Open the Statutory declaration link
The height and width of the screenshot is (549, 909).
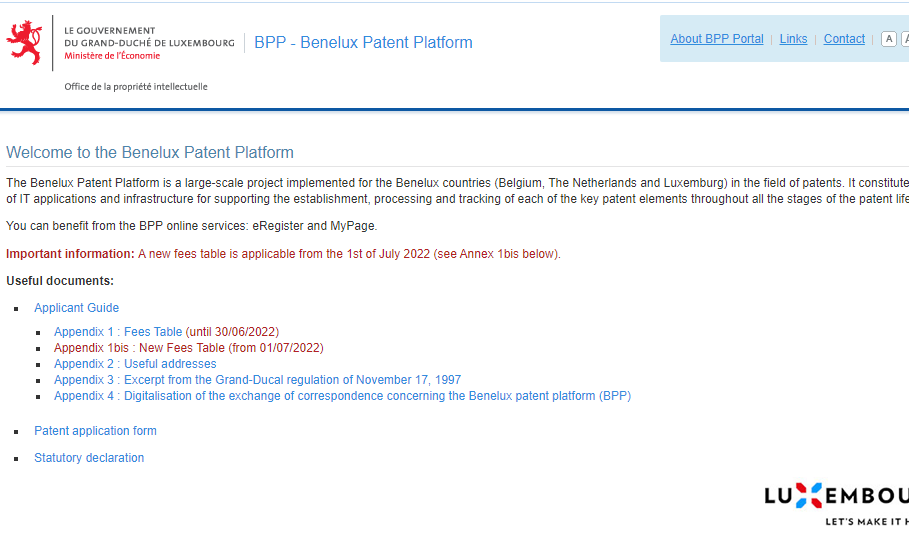89,458
